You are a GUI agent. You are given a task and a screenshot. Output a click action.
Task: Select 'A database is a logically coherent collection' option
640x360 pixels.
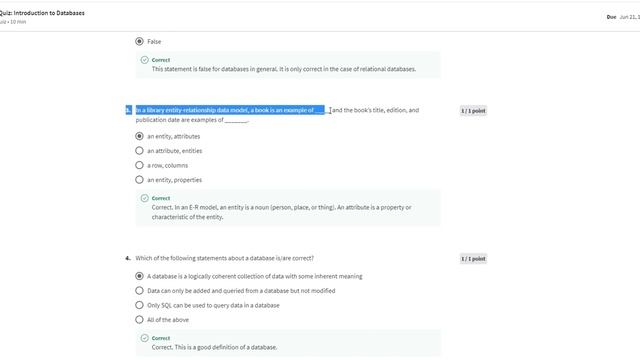tap(139, 276)
